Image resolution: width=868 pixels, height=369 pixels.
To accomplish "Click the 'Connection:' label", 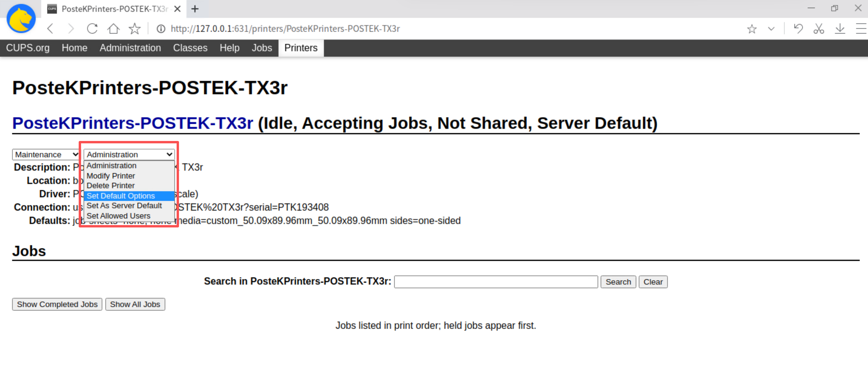I will [x=42, y=207].
